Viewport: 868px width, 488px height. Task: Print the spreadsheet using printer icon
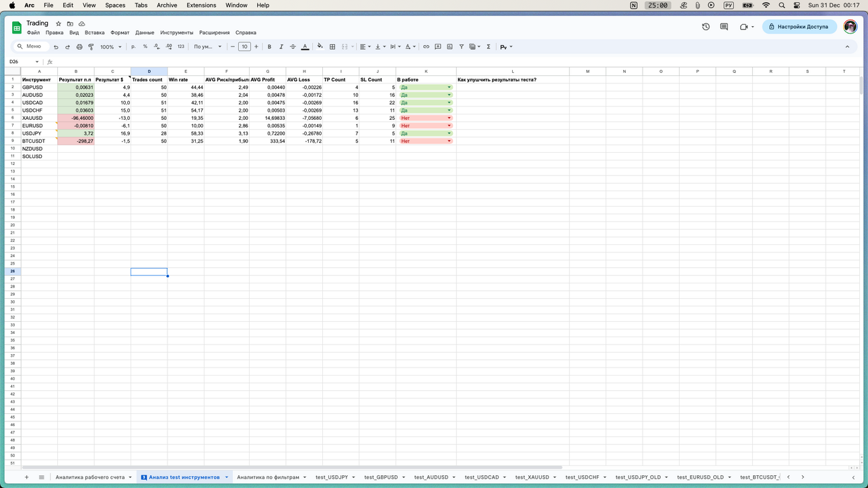click(79, 47)
